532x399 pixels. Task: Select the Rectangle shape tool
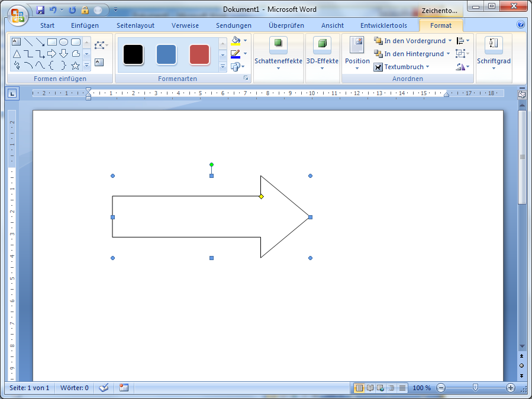pos(52,42)
